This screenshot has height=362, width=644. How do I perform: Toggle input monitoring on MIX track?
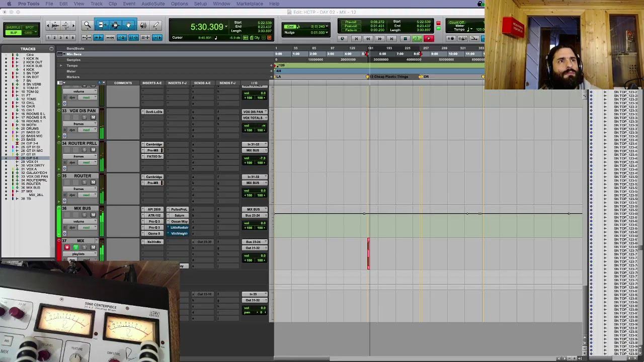coord(75,247)
